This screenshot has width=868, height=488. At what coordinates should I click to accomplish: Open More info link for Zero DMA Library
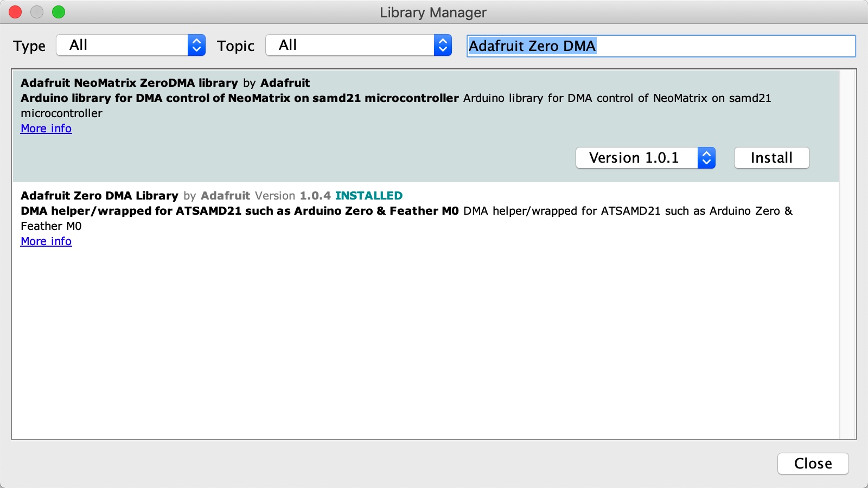(x=46, y=241)
